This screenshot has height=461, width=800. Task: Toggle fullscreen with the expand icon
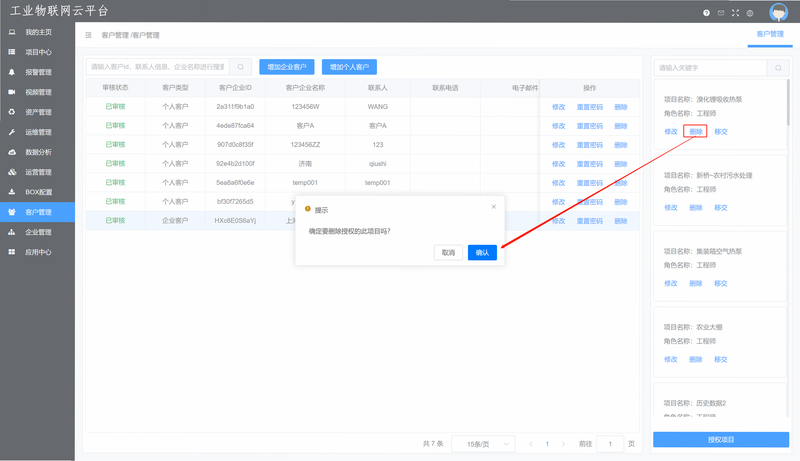click(x=735, y=13)
